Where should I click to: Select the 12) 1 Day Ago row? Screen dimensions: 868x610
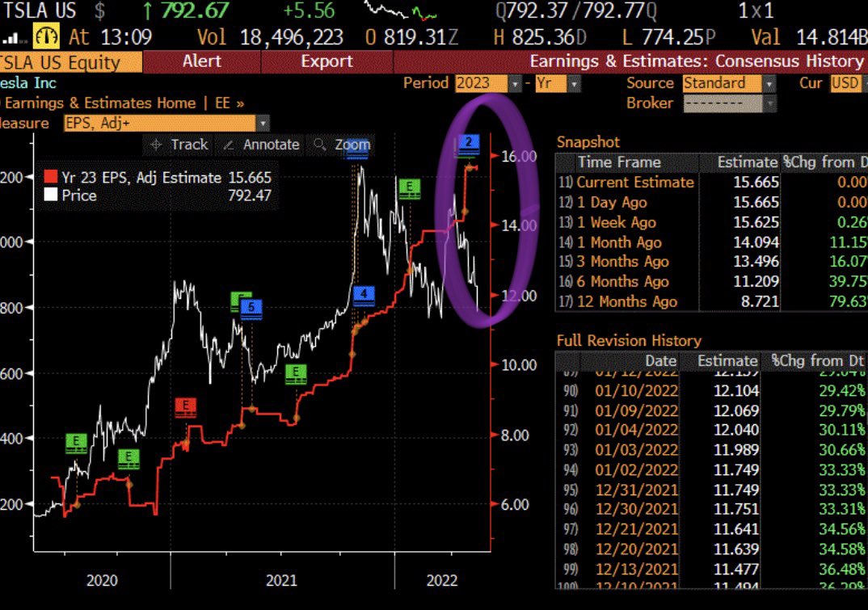[711, 202]
